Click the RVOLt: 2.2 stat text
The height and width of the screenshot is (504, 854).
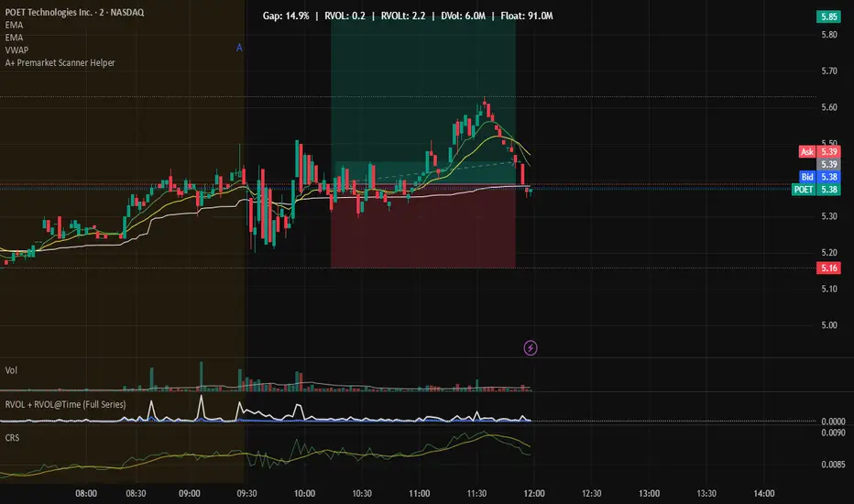pos(403,16)
